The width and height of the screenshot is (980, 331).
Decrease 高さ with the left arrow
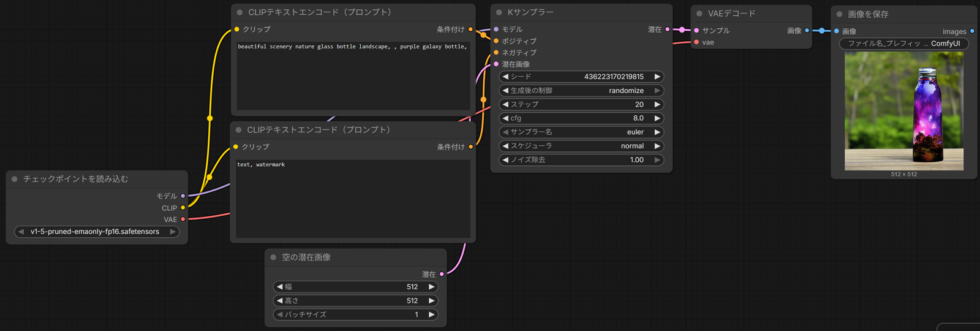pos(279,300)
